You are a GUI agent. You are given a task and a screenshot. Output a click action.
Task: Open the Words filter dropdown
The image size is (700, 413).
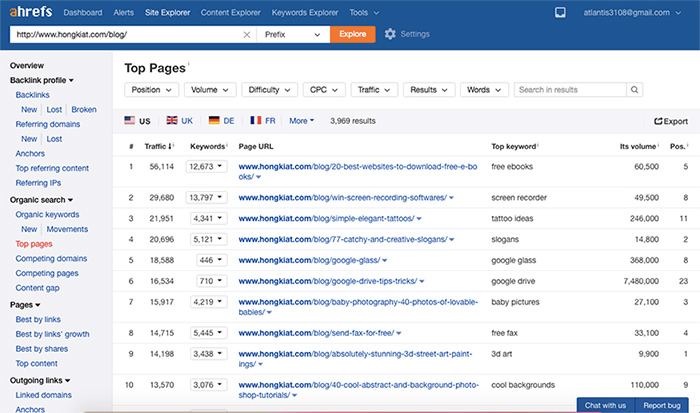484,90
